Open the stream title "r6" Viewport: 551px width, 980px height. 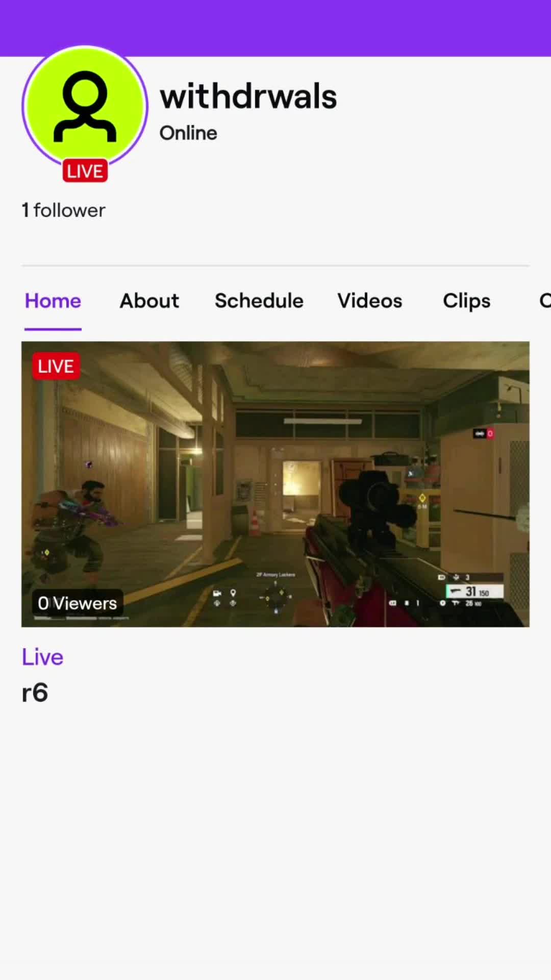tap(35, 693)
